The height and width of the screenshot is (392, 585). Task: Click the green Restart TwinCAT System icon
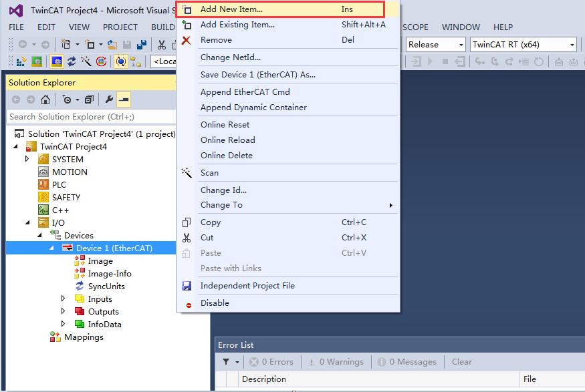pyautogui.click(x=37, y=61)
